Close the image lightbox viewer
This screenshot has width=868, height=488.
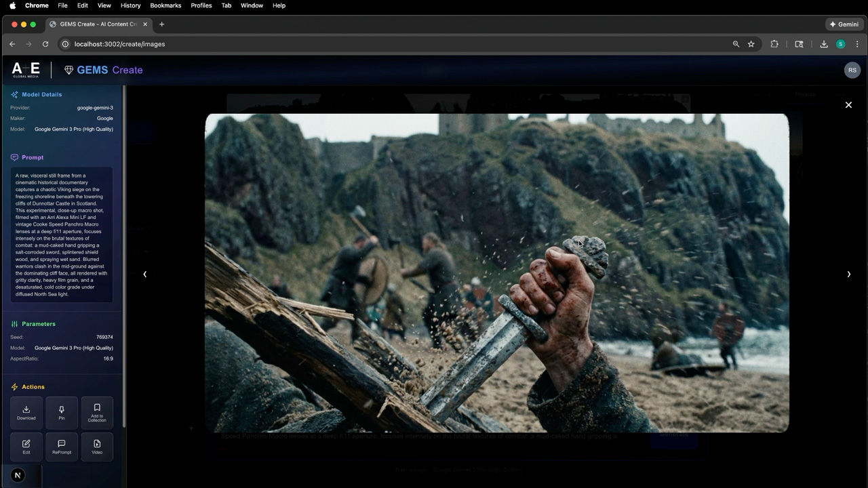848,105
